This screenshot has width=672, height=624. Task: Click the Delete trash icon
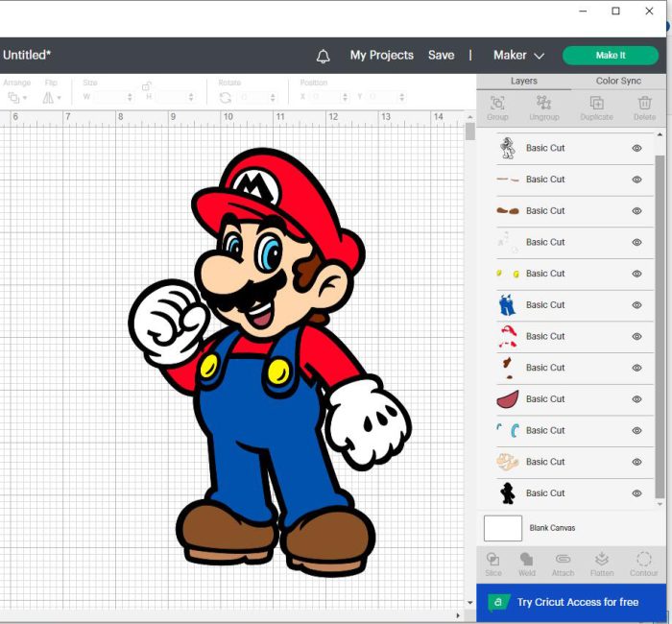coord(644,103)
